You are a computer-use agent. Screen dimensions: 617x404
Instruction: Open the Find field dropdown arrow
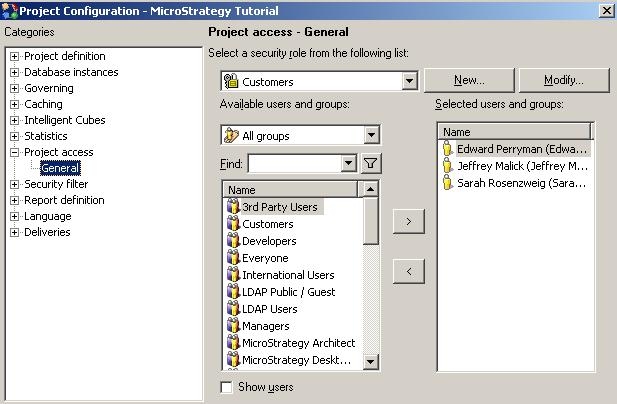pyautogui.click(x=348, y=163)
